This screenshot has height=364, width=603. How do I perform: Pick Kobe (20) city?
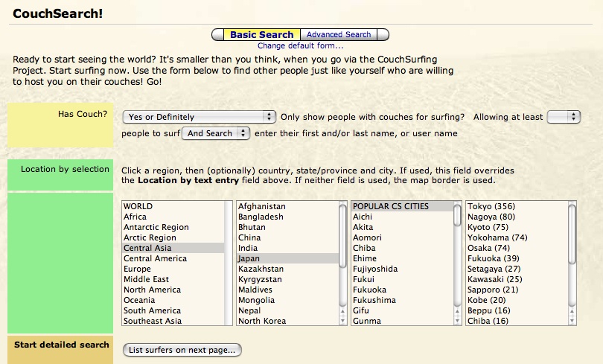[x=517, y=300]
